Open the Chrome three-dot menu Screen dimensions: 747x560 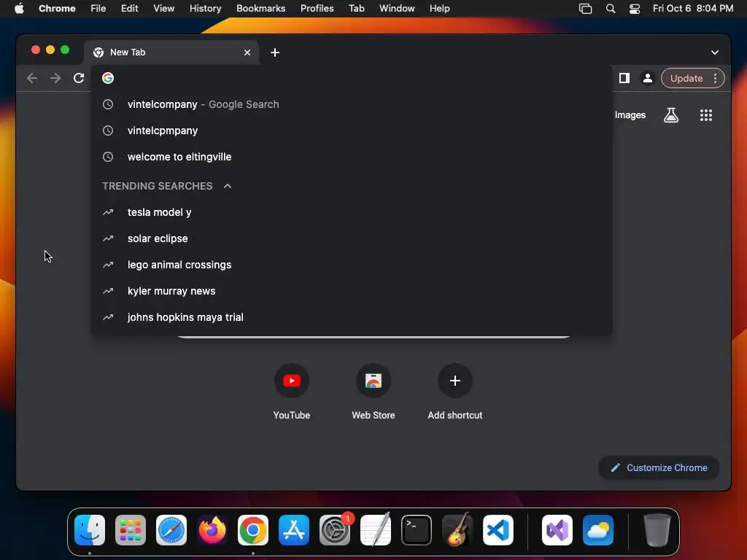(x=715, y=78)
